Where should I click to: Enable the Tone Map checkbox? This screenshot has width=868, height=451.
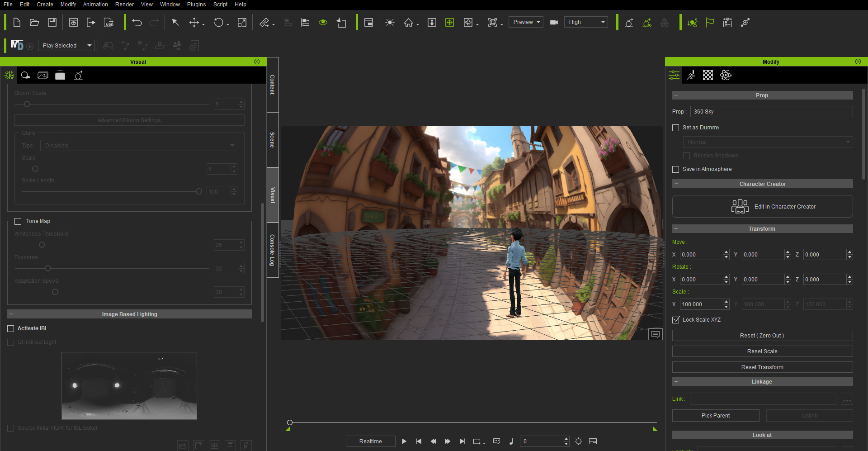click(x=18, y=221)
